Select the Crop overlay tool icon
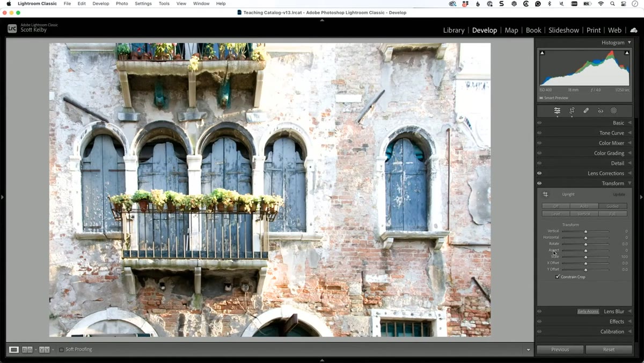Image resolution: width=644 pixels, height=363 pixels. click(x=572, y=111)
